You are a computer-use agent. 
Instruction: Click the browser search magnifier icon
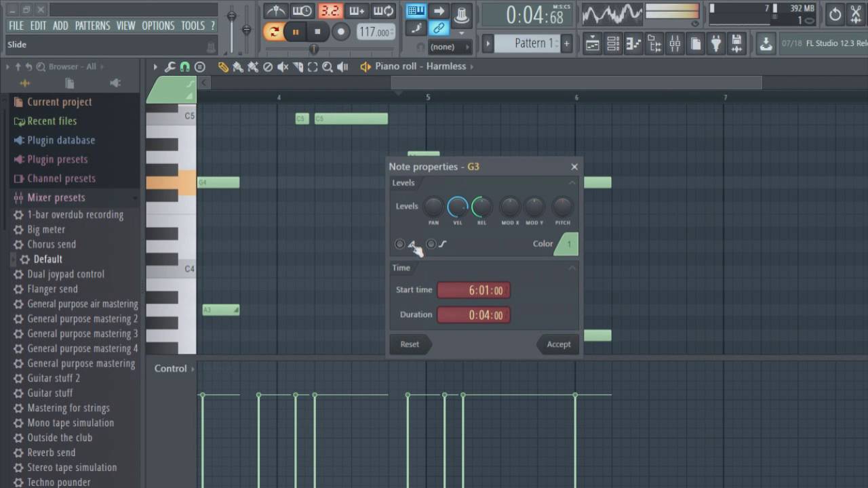(41, 66)
